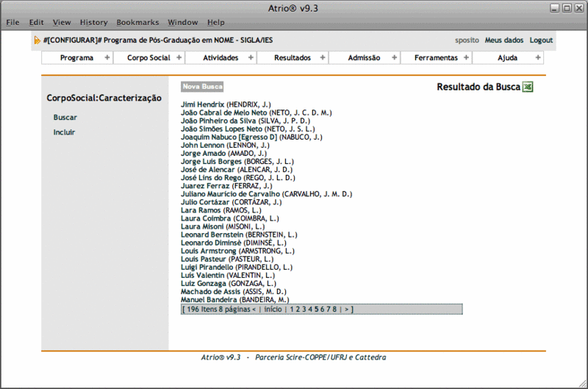This screenshot has width=588, height=389.
Task: Open the Admissão navigation menu
Action: [364, 57]
